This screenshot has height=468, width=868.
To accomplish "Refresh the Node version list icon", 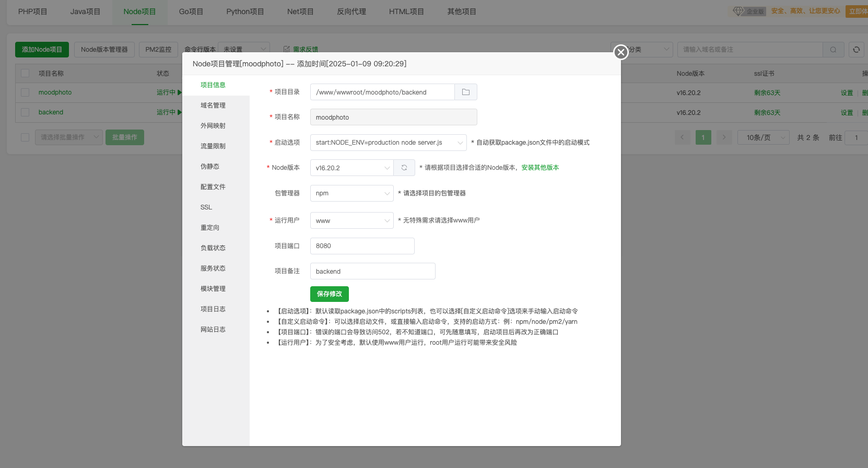I will 404,168.
